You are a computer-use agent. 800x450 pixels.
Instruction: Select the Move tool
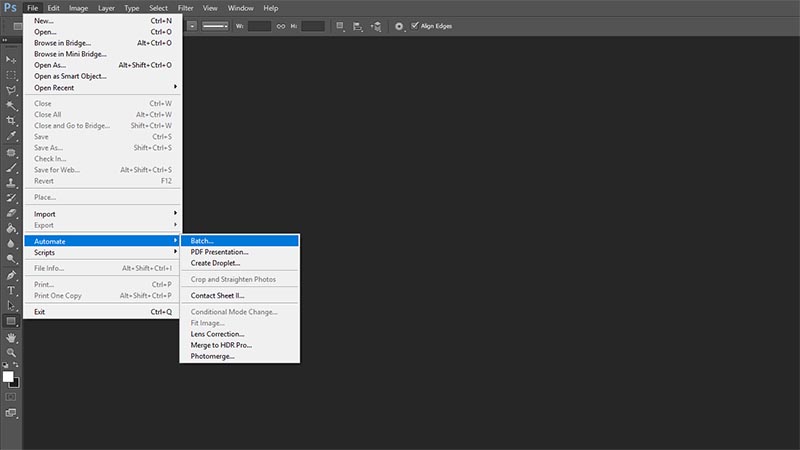11,59
